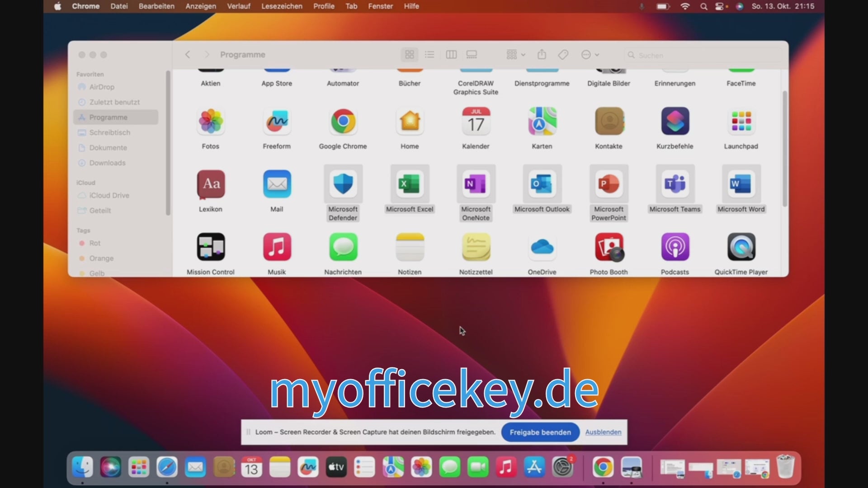
Task: Select the Notizzettel app icon
Action: coord(476,247)
